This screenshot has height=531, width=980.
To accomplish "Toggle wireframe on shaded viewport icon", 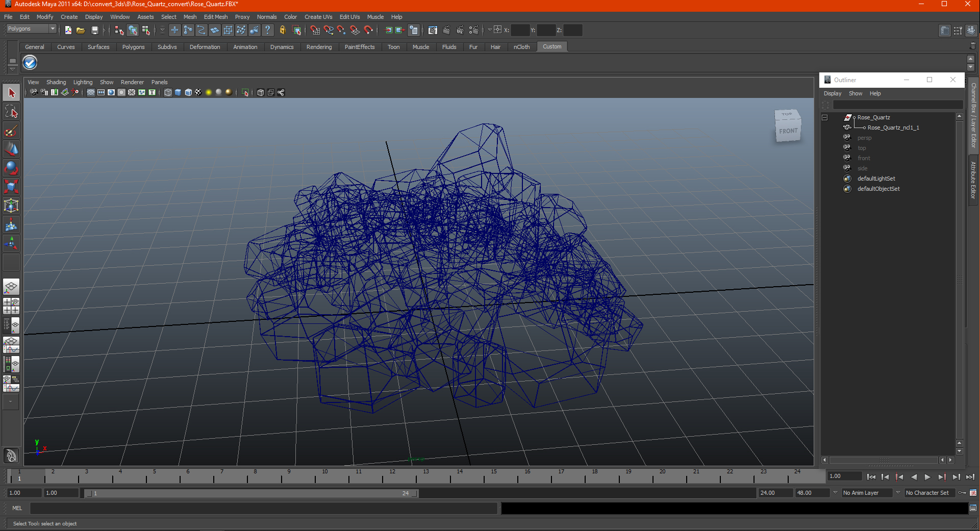I will (x=188, y=92).
